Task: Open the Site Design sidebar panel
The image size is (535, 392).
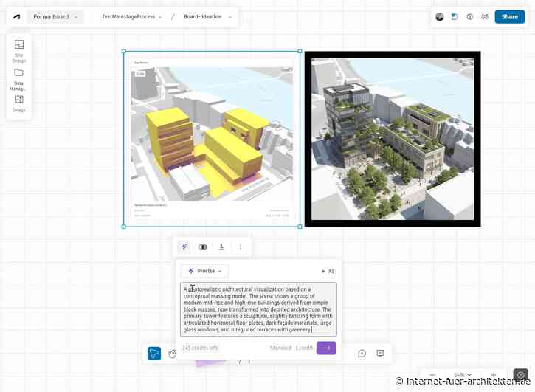Action: (x=19, y=50)
